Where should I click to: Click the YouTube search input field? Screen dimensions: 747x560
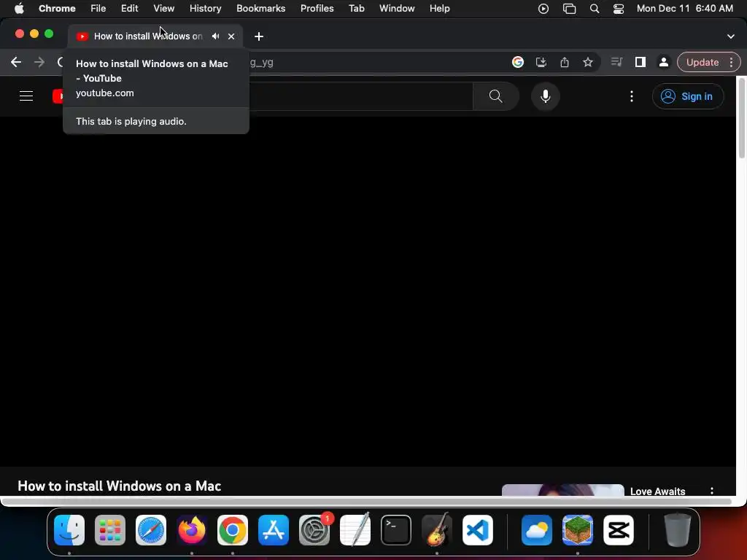361,96
